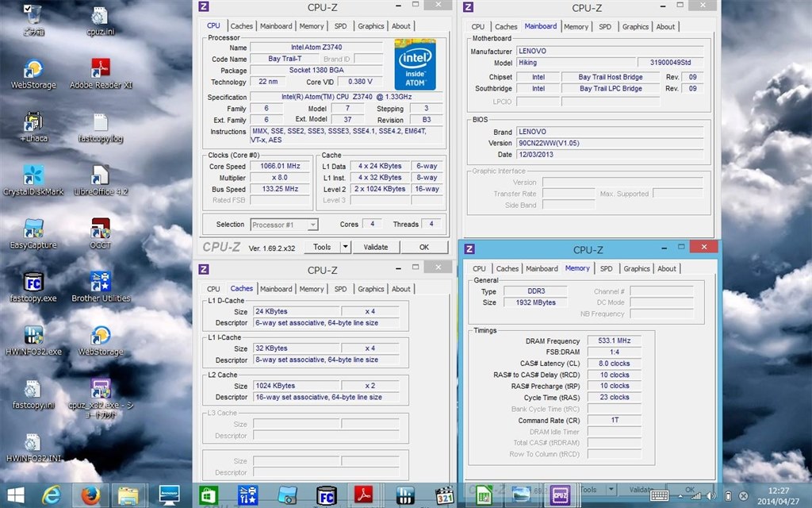Click the Intel Inside Atom logo
812x508 pixels.
415,64
